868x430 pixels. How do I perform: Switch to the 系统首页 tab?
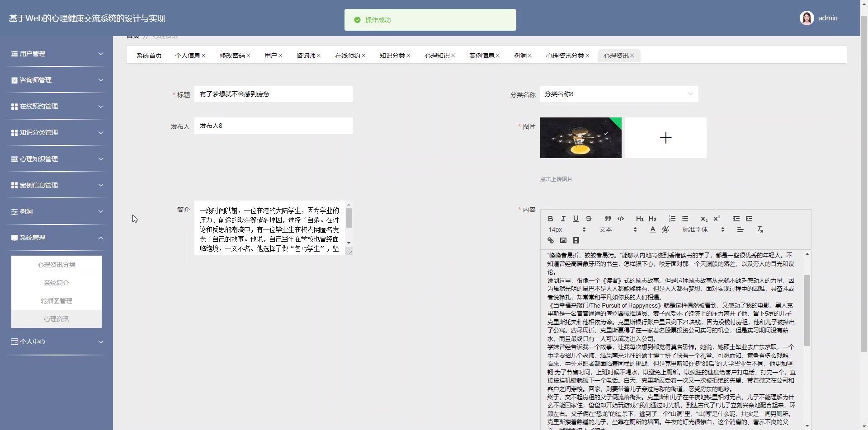(x=149, y=56)
